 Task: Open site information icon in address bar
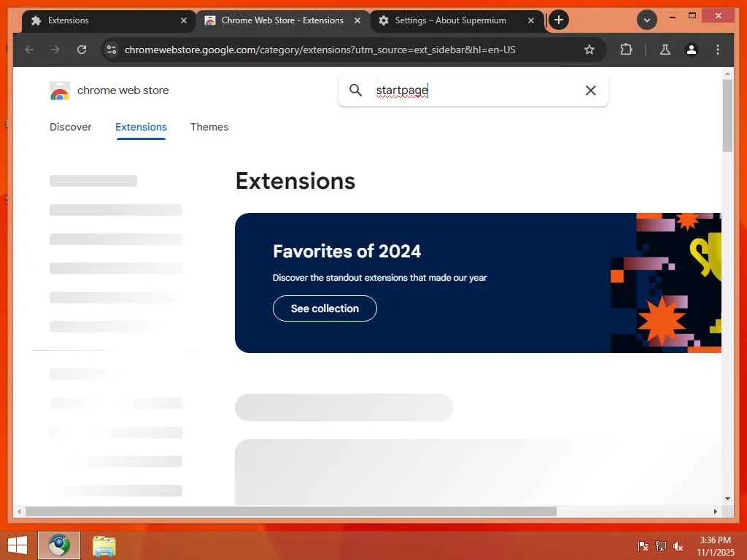[112, 50]
